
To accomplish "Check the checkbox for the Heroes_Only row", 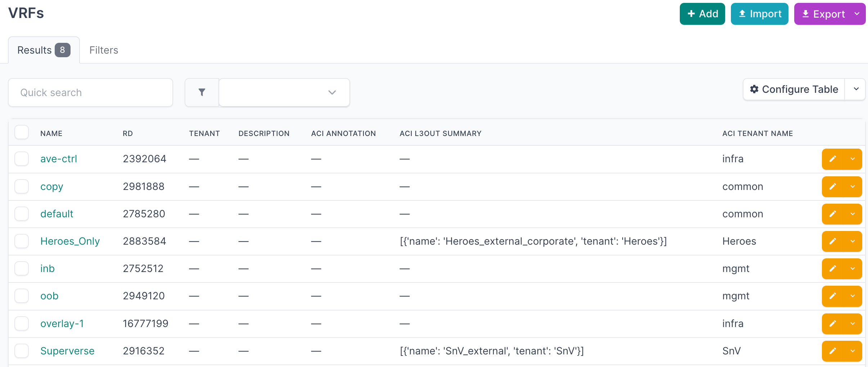I will click(x=22, y=241).
